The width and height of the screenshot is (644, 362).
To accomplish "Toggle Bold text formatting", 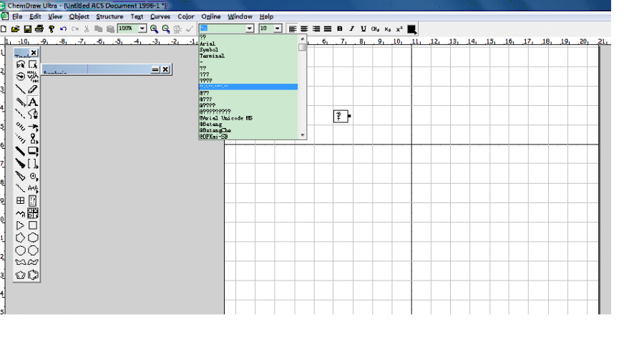I will (340, 29).
